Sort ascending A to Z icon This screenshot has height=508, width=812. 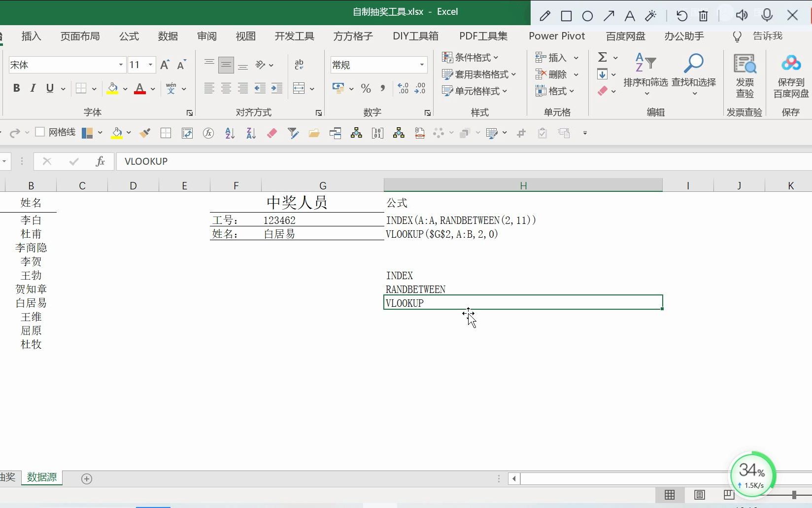point(230,133)
